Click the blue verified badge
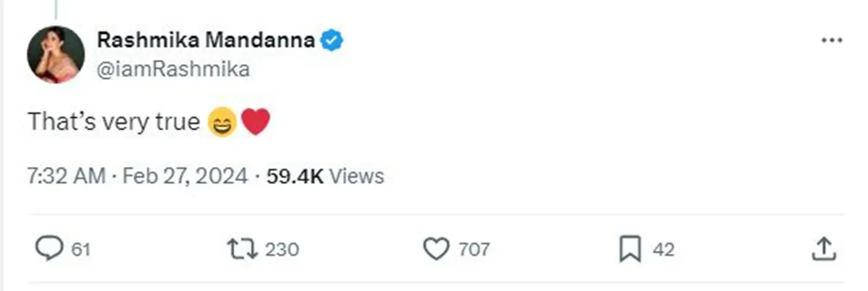This screenshot has width=868, height=291. coord(331,40)
